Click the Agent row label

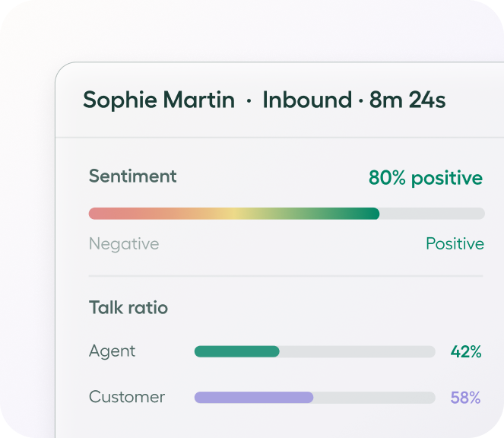click(113, 351)
